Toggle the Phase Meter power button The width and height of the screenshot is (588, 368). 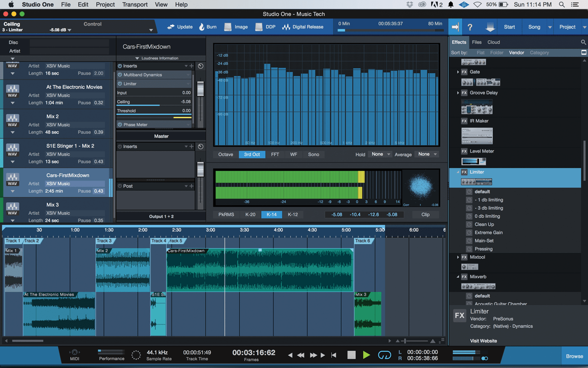pyautogui.click(x=120, y=125)
